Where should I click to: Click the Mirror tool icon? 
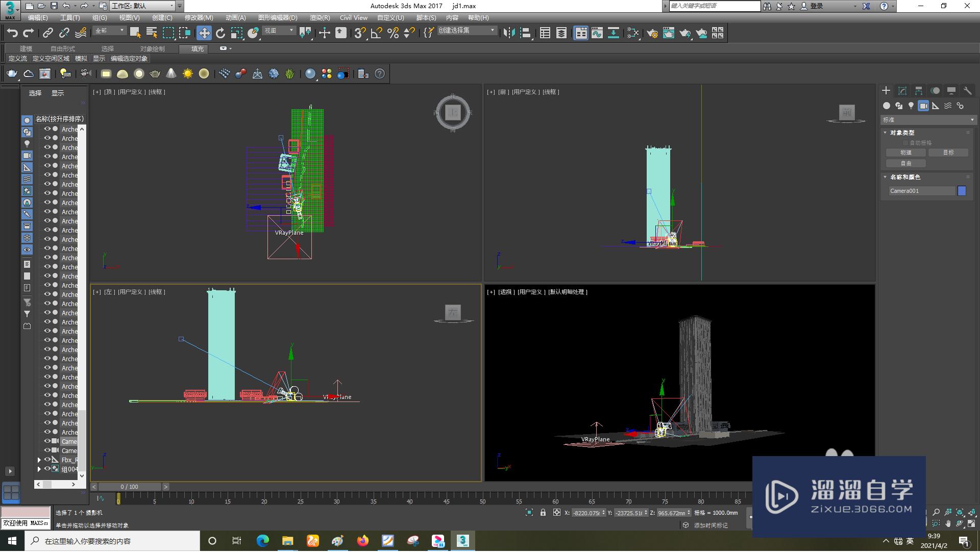(509, 33)
